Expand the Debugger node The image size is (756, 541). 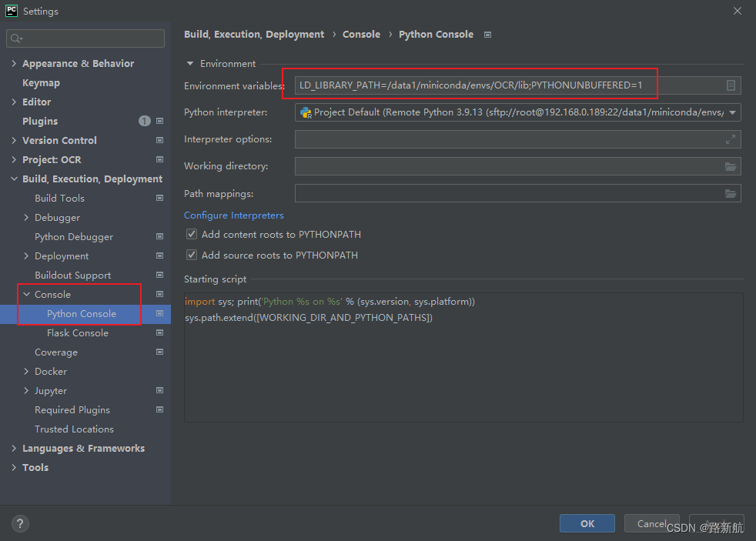coord(26,217)
